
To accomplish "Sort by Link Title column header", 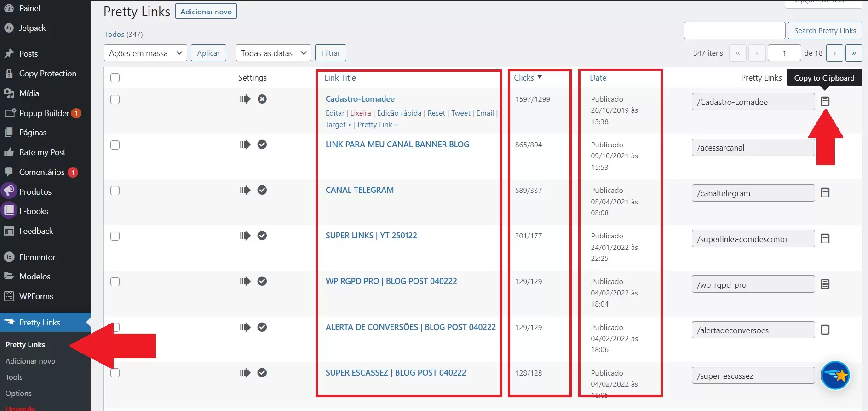I will tap(340, 78).
